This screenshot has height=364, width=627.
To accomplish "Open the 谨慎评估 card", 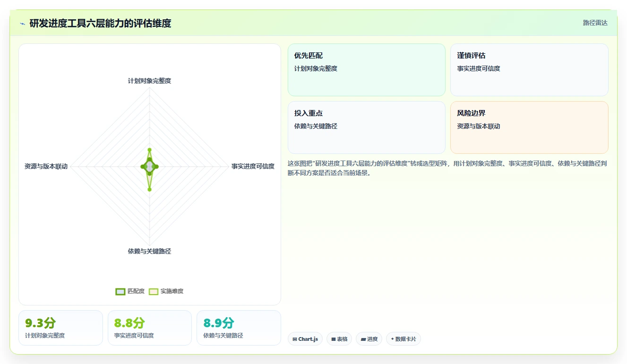I will coord(529,70).
